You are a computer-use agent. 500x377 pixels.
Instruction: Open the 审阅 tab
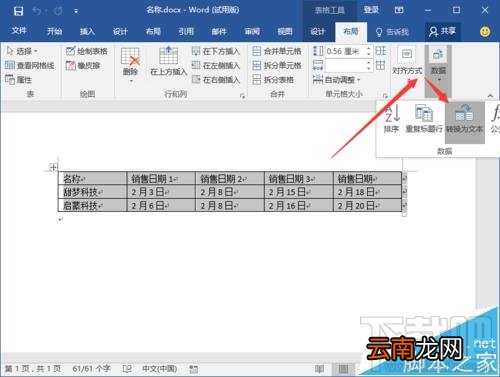[x=252, y=31]
